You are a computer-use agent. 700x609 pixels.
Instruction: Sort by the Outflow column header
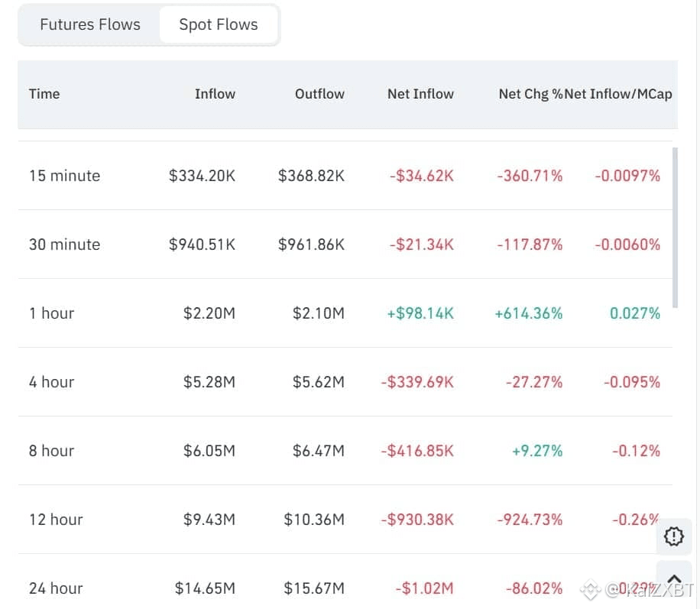coord(319,94)
